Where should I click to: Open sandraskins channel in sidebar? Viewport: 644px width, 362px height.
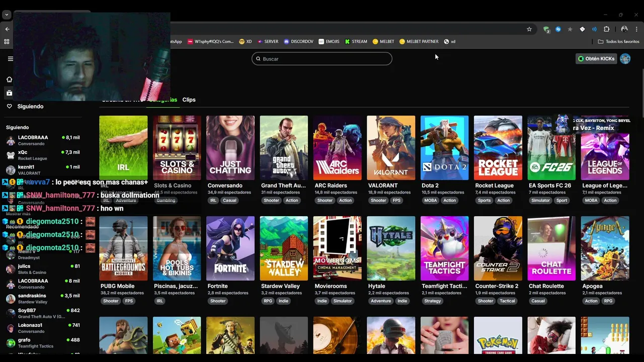[43, 299]
